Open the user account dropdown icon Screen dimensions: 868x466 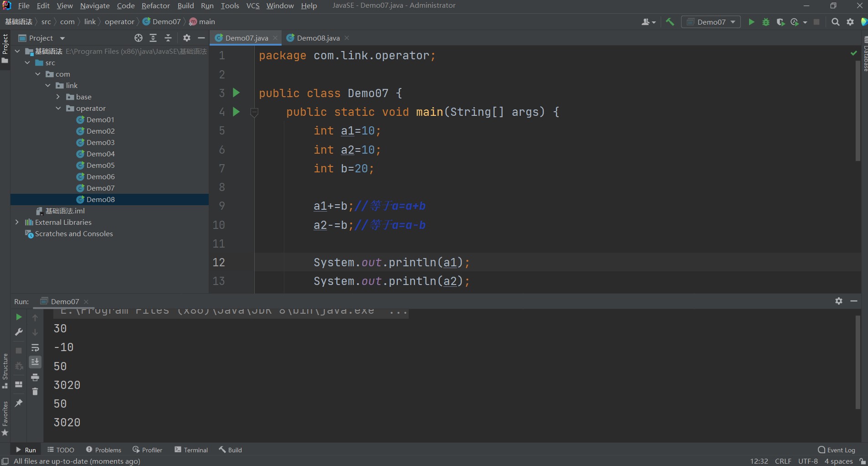pyautogui.click(x=648, y=22)
